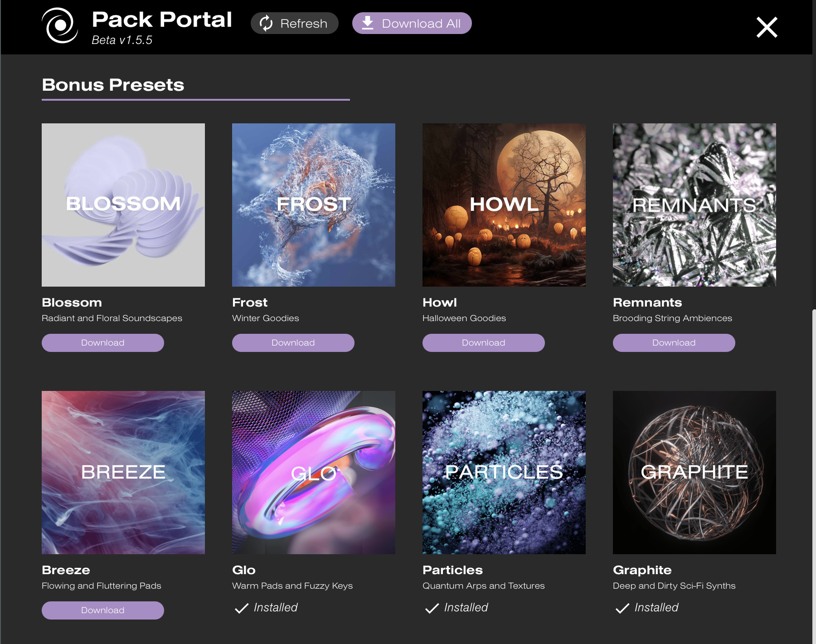Click the Glo pack title

[x=244, y=570]
